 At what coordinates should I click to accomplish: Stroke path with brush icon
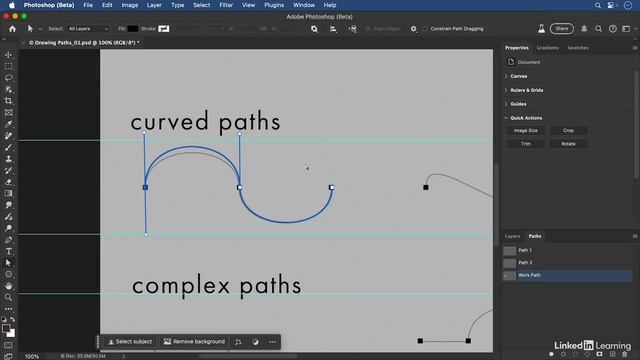click(x=563, y=354)
